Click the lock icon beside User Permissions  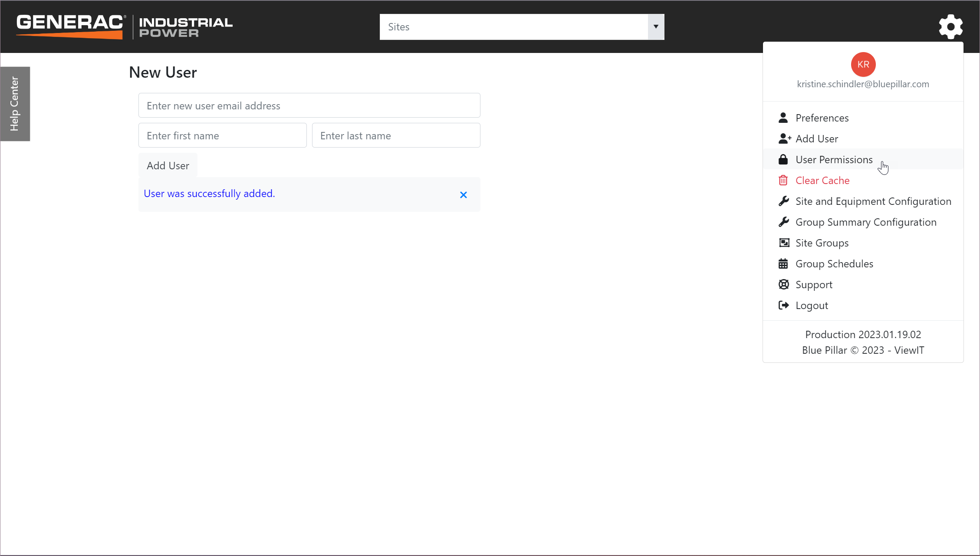point(783,160)
